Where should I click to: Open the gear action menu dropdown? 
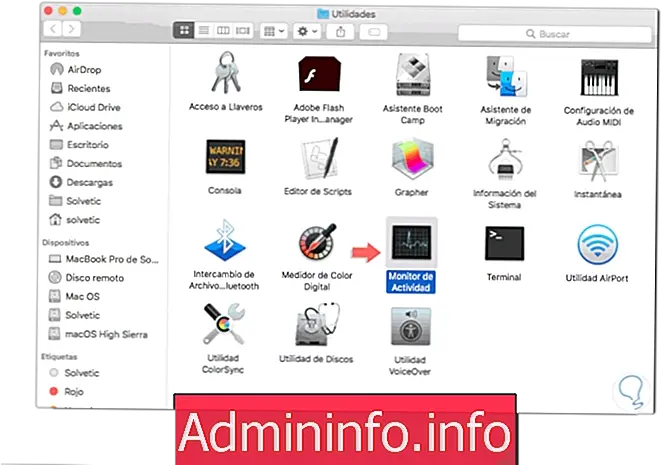pyautogui.click(x=304, y=32)
